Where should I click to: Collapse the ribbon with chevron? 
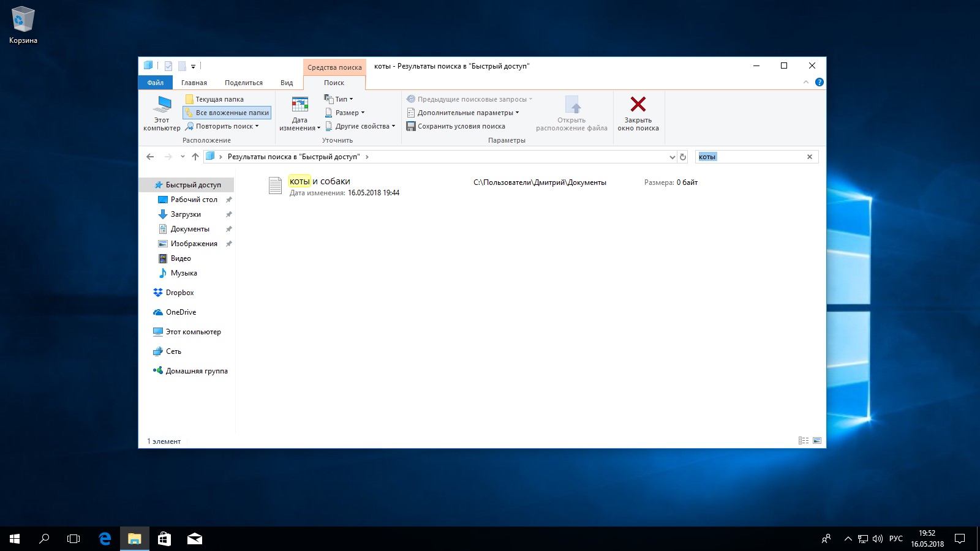806,82
